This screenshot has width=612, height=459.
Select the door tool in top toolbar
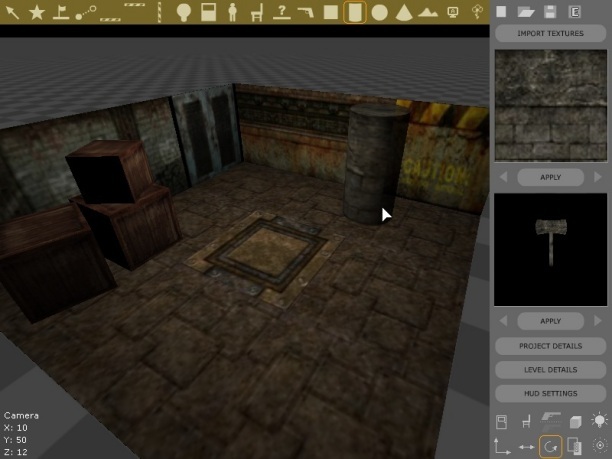click(208, 12)
